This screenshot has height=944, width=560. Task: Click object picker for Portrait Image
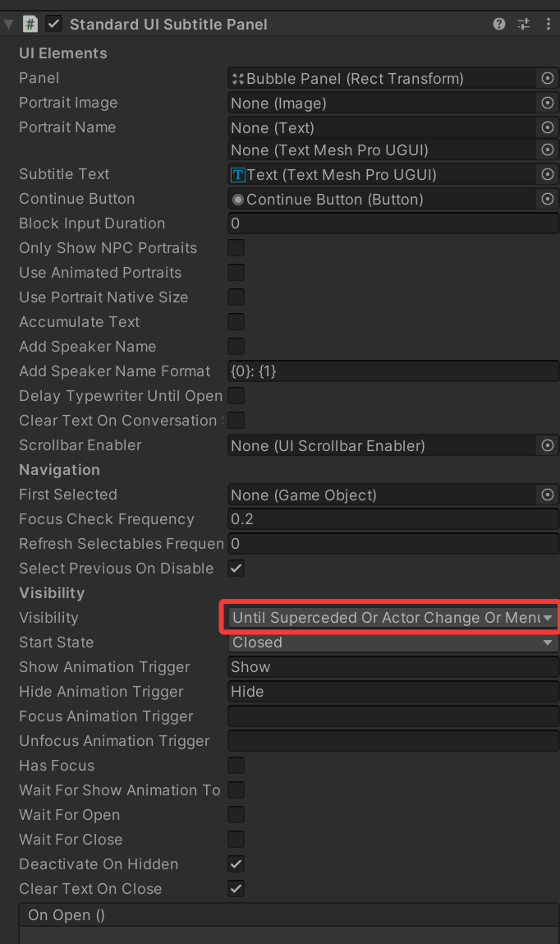[x=548, y=103]
